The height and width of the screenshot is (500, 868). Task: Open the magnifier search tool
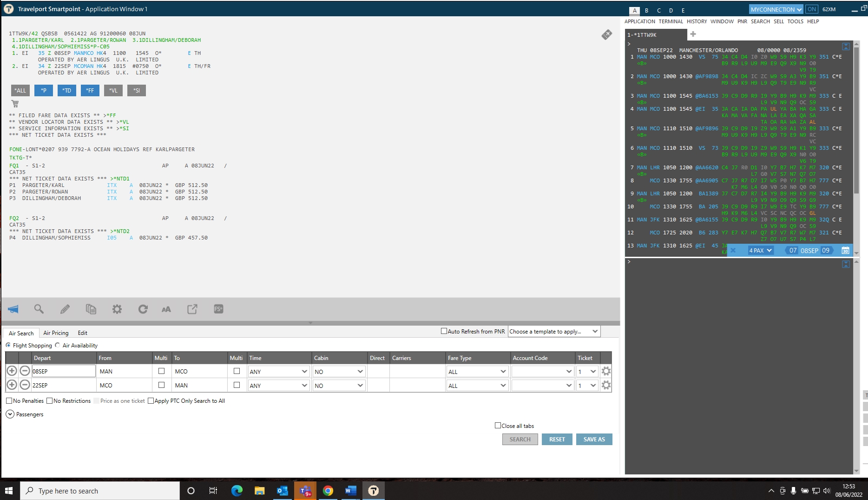click(39, 309)
